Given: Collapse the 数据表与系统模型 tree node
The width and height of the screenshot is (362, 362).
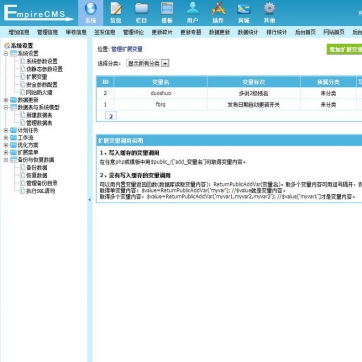Looking at the screenshot, I should [6, 107].
